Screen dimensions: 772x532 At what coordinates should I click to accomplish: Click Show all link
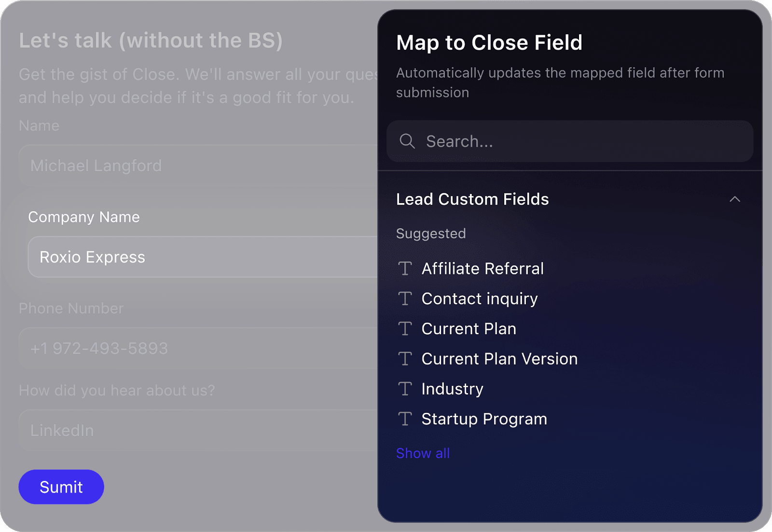coord(423,453)
